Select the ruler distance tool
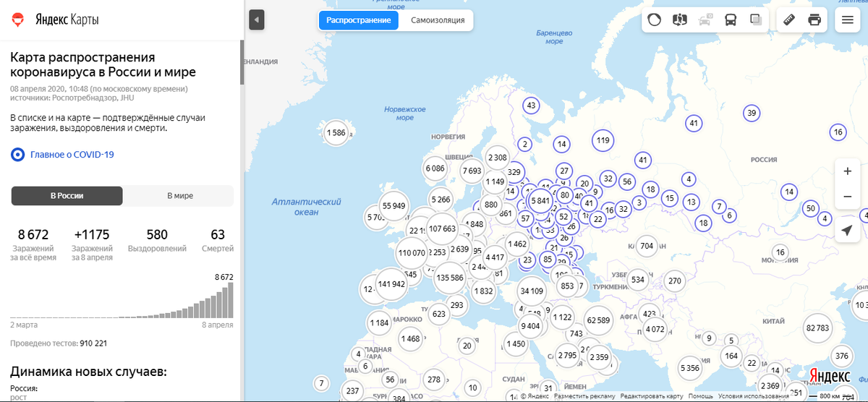The width and height of the screenshot is (868, 402). 790,20
